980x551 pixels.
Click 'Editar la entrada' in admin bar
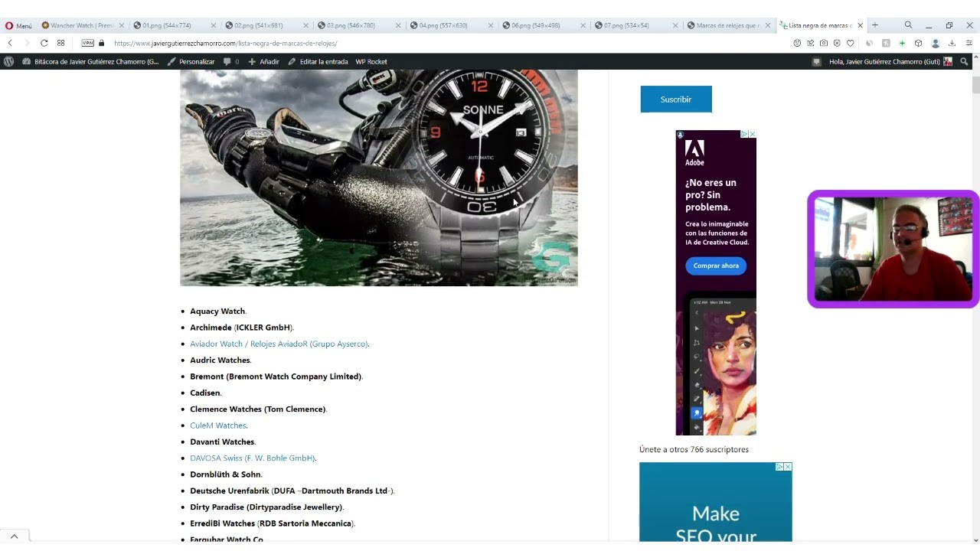[x=318, y=61]
